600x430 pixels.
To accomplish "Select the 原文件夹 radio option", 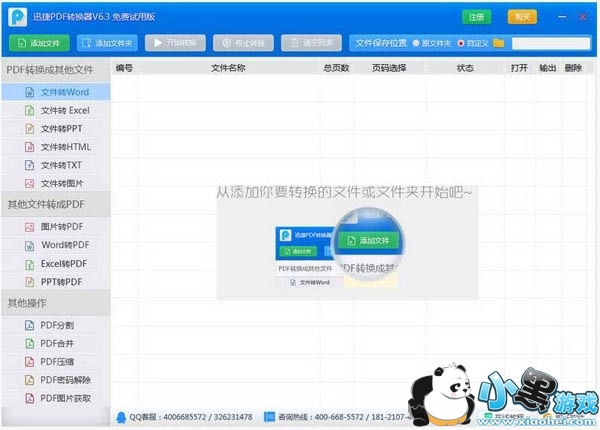I will tap(432, 43).
